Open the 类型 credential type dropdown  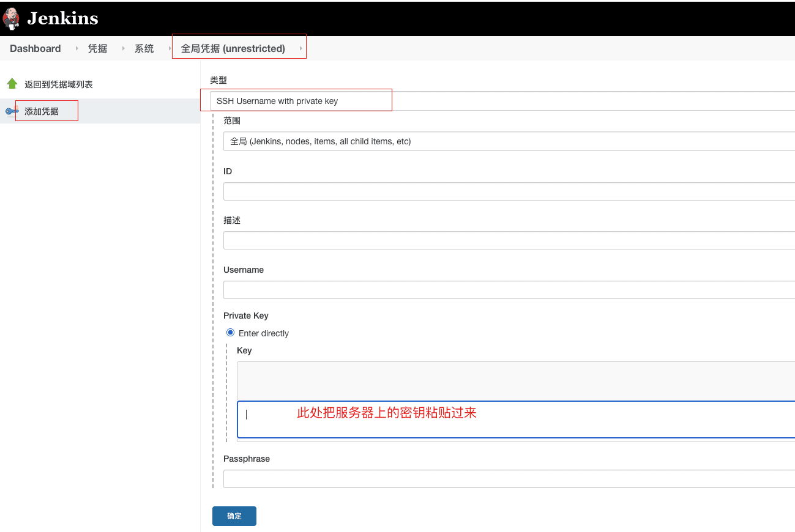[x=502, y=101]
